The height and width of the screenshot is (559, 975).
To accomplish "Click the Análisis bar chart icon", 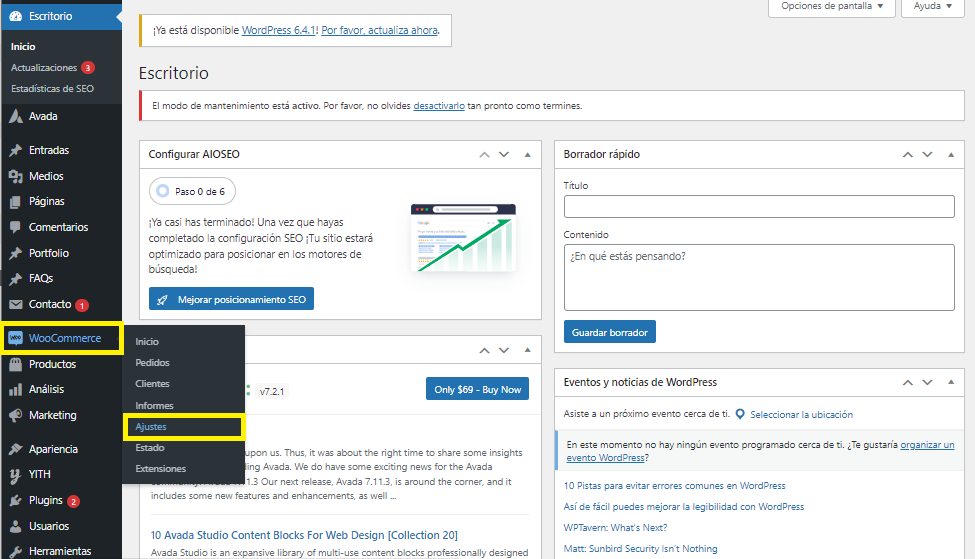I will 15,389.
